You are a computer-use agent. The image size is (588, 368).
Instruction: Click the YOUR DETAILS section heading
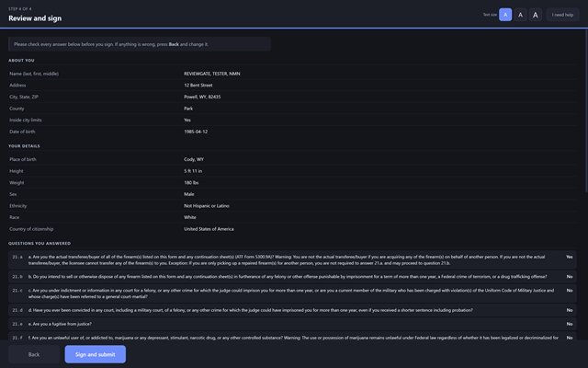tap(24, 145)
